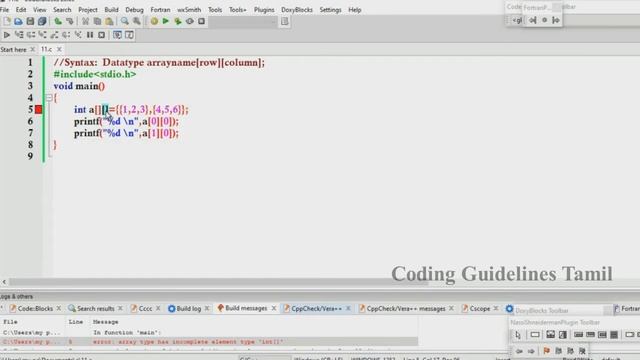This screenshot has width=640, height=360.
Task: Click the Redo toolbar icon
Action: coord(70,21)
